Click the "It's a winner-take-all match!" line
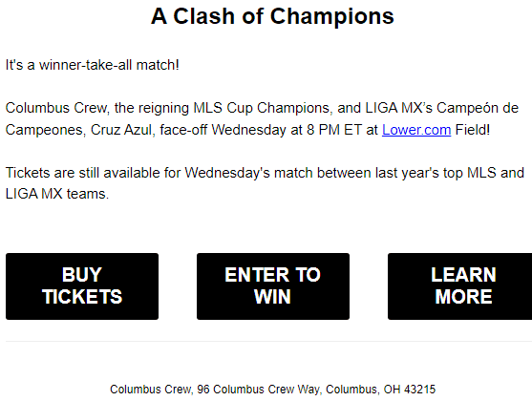Screen dimensions: 532x401 coord(93,65)
